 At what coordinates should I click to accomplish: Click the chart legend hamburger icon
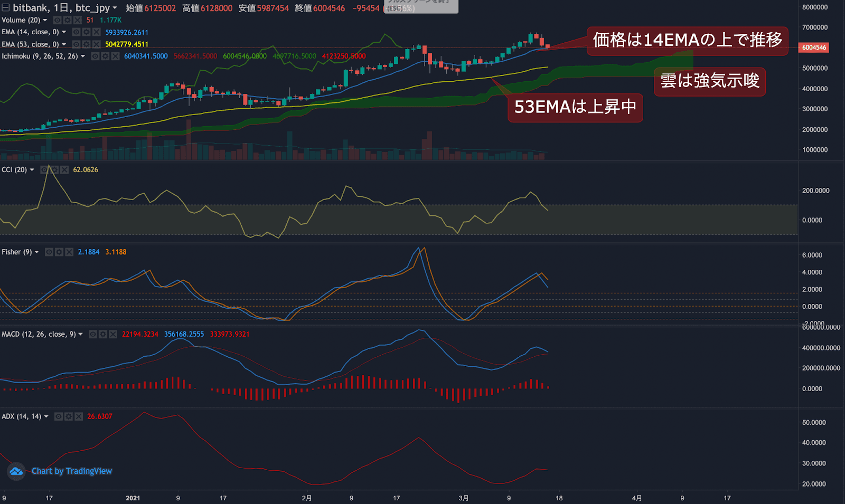[x=5, y=8]
